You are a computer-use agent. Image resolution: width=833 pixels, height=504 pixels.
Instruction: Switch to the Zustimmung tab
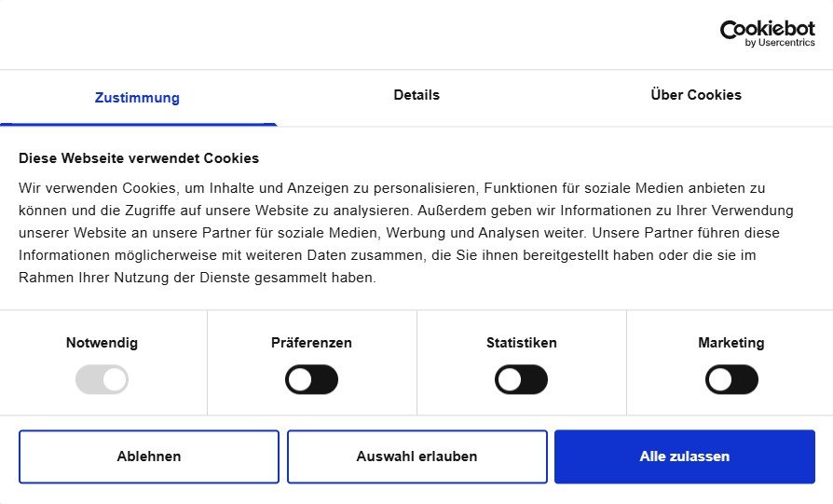137,98
